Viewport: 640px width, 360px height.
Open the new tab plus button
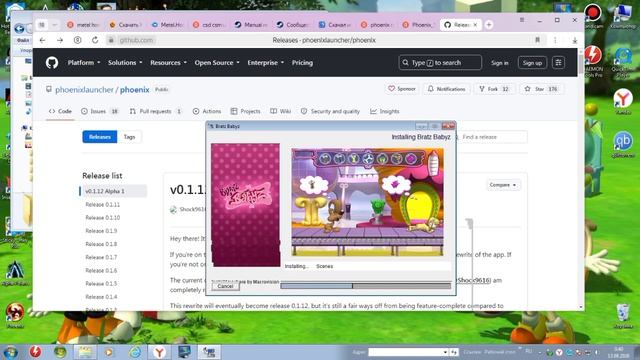489,25
